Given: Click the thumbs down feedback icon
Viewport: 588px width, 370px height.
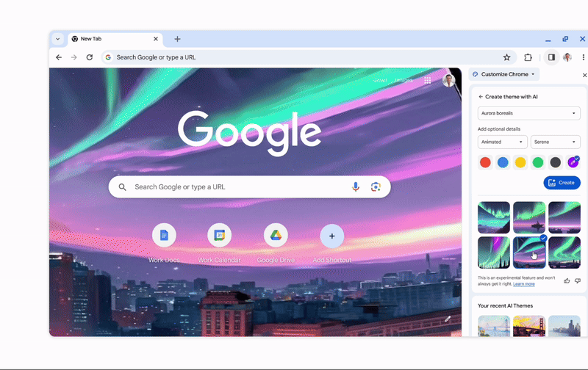Looking at the screenshot, I should [x=578, y=280].
